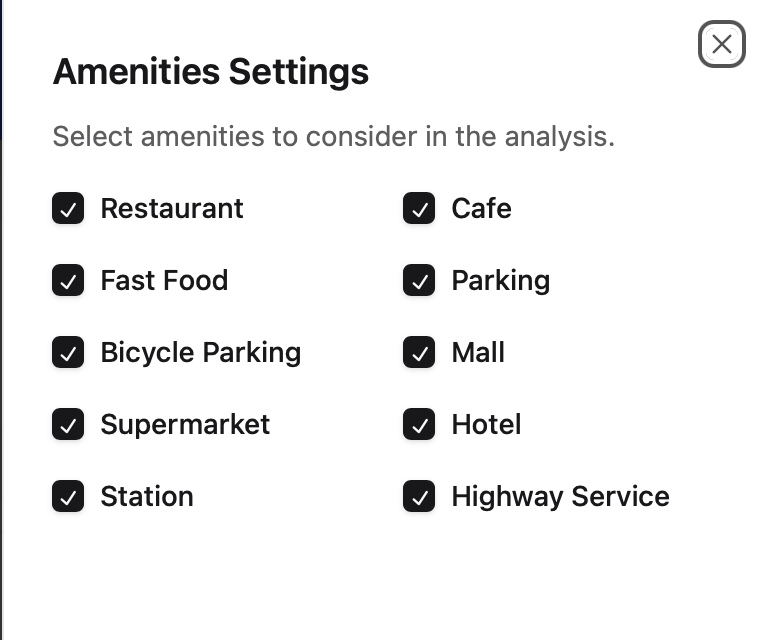Screen dimensions: 770x640
Task: Click the Hotel label text
Action: pyautogui.click(x=486, y=424)
